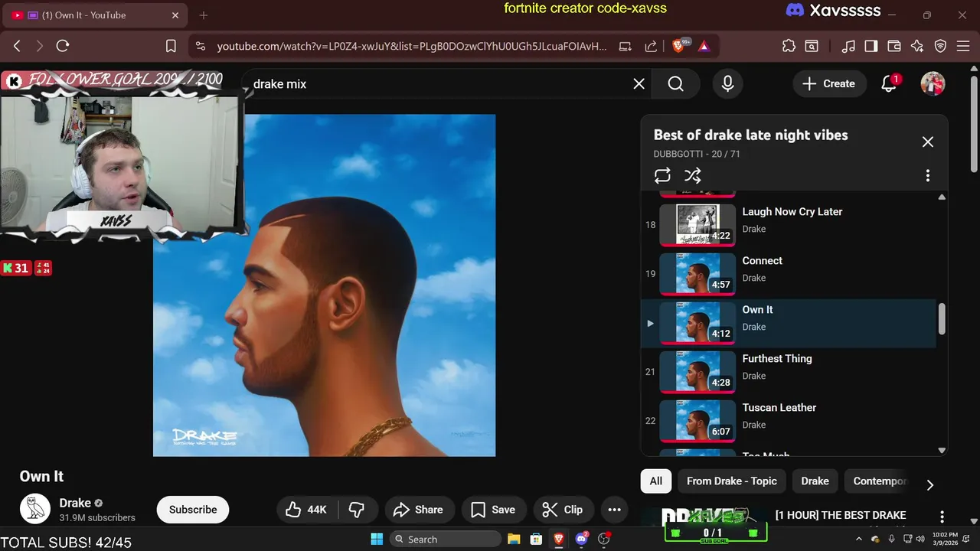The width and height of the screenshot is (980, 551).
Task: Click the Share button
Action: (x=418, y=510)
